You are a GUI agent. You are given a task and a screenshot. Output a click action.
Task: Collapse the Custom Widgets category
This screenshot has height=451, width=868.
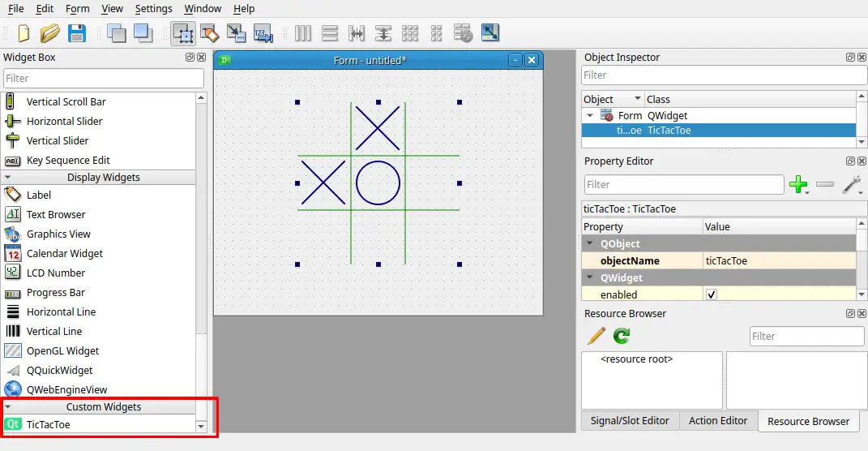(x=8, y=406)
